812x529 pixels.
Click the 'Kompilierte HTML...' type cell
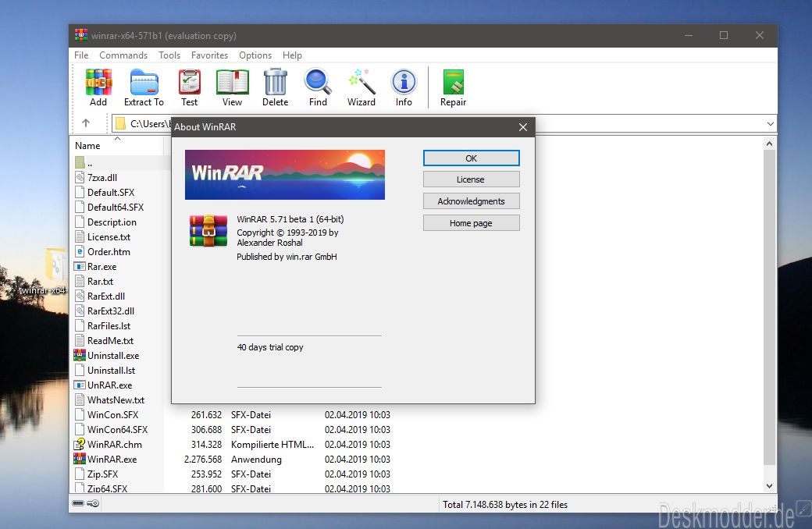272,445
